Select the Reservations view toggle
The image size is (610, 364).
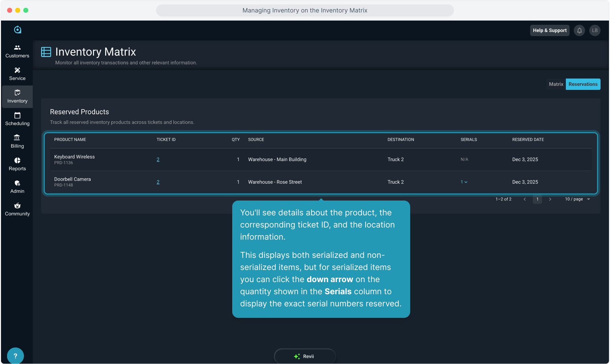click(583, 84)
